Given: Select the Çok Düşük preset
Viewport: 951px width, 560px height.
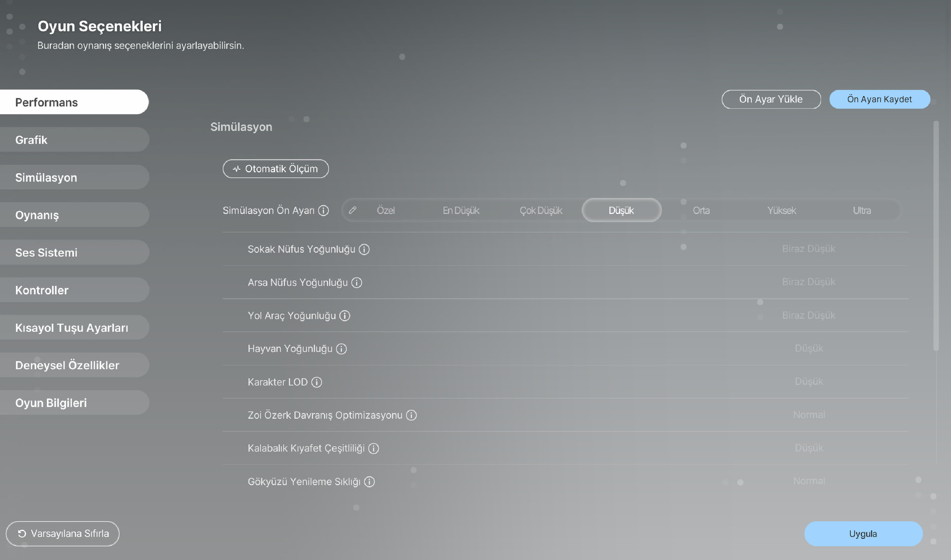Looking at the screenshot, I should (x=541, y=210).
